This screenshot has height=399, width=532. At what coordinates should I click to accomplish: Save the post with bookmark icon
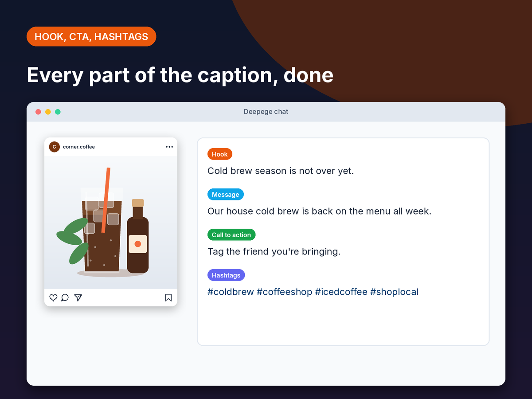[x=168, y=297]
